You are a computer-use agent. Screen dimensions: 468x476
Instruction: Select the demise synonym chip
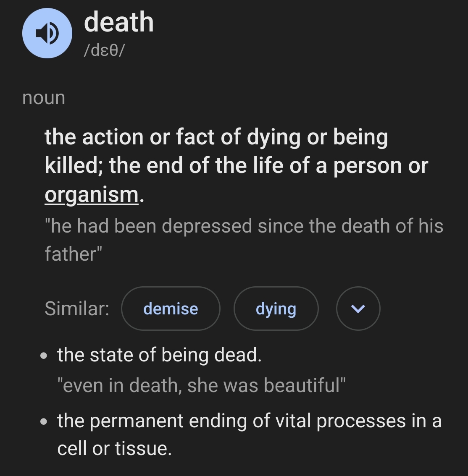tap(171, 309)
